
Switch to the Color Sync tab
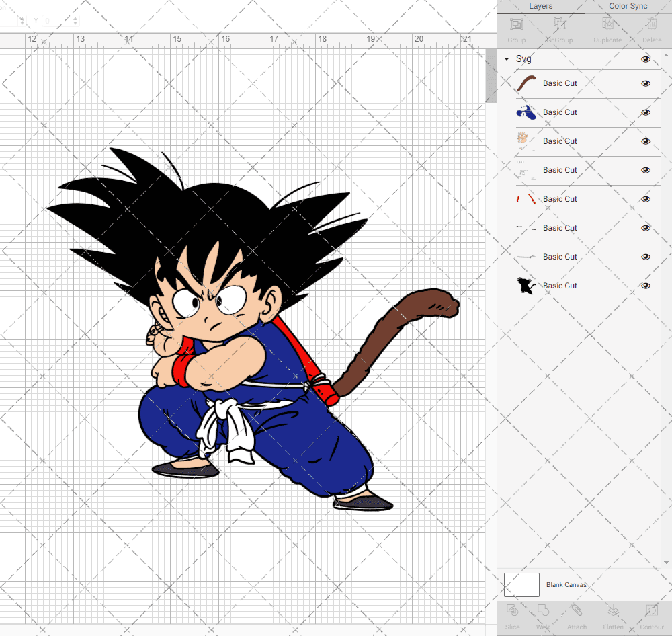tap(628, 6)
